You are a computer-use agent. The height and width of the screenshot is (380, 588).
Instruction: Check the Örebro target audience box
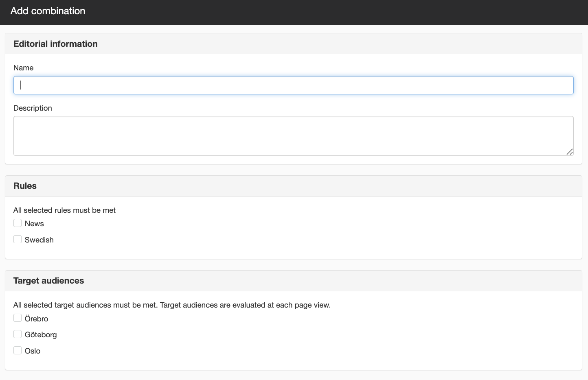pos(18,318)
